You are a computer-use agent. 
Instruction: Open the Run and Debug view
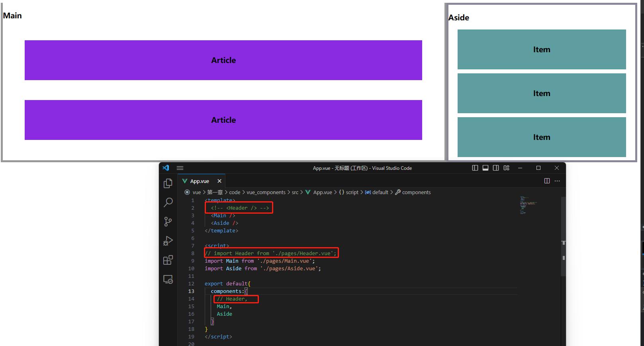coord(168,241)
